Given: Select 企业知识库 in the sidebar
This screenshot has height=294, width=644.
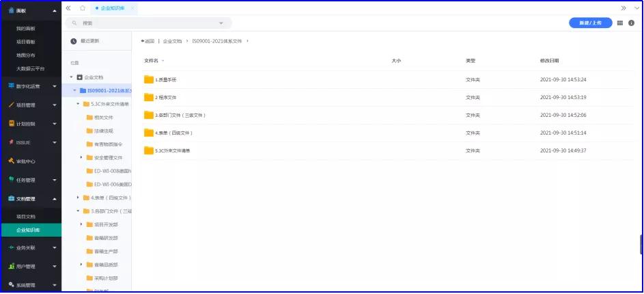Looking at the screenshot, I should [x=31, y=230].
